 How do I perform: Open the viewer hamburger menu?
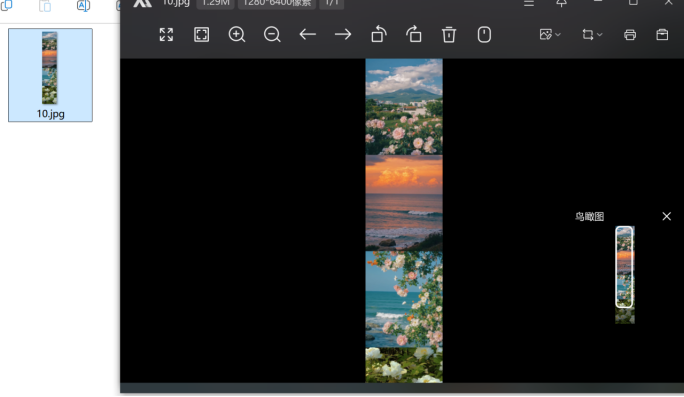click(x=529, y=3)
